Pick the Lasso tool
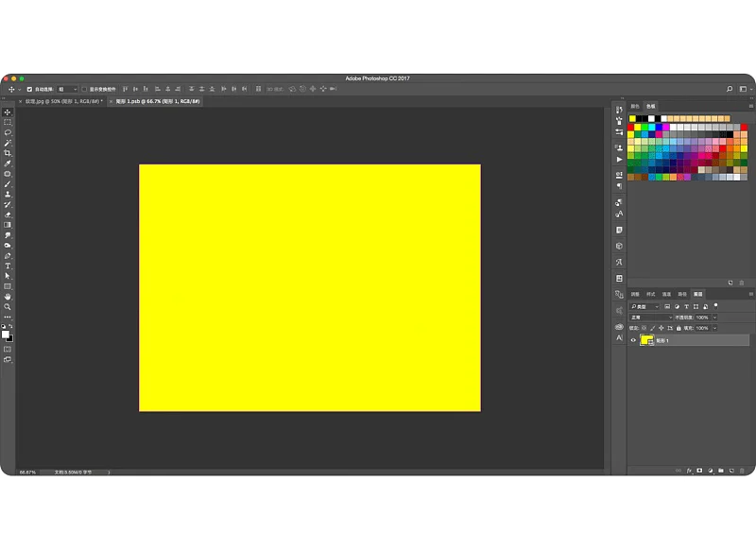Image resolution: width=756 pixels, height=550 pixels. (x=8, y=133)
